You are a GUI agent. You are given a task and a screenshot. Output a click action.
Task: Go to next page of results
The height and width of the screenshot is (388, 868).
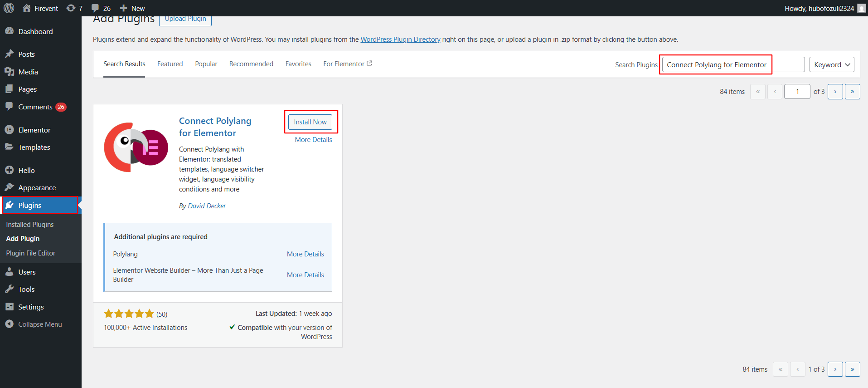[x=835, y=92]
